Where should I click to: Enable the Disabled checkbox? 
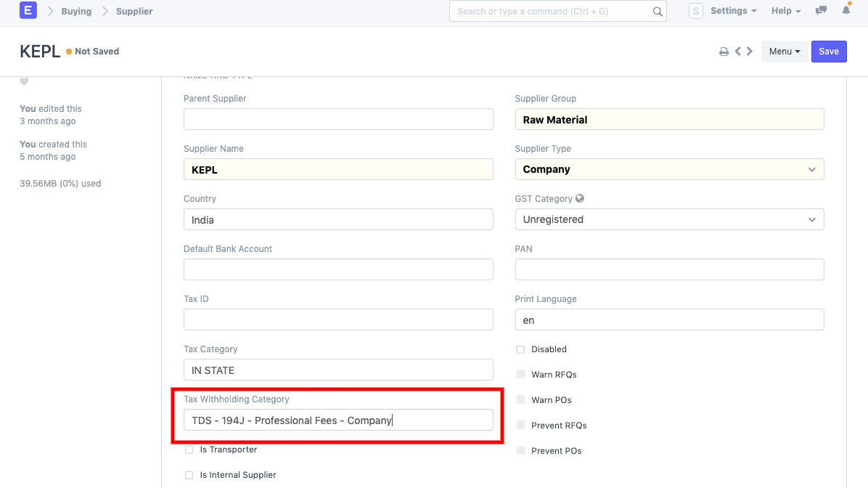click(520, 349)
